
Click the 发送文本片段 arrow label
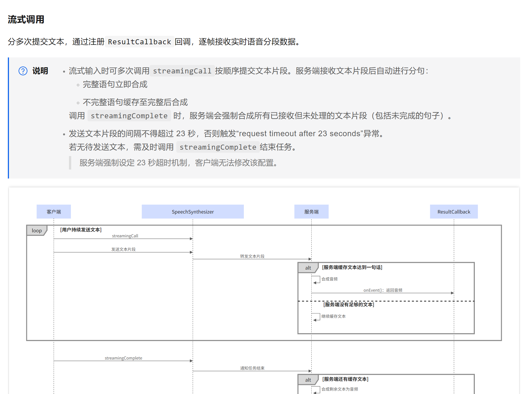(x=124, y=249)
